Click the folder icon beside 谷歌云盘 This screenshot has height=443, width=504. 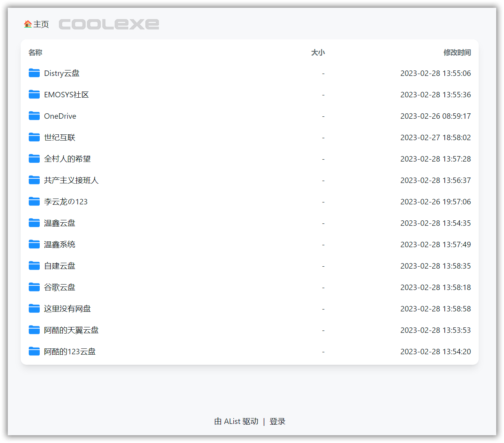pos(34,287)
